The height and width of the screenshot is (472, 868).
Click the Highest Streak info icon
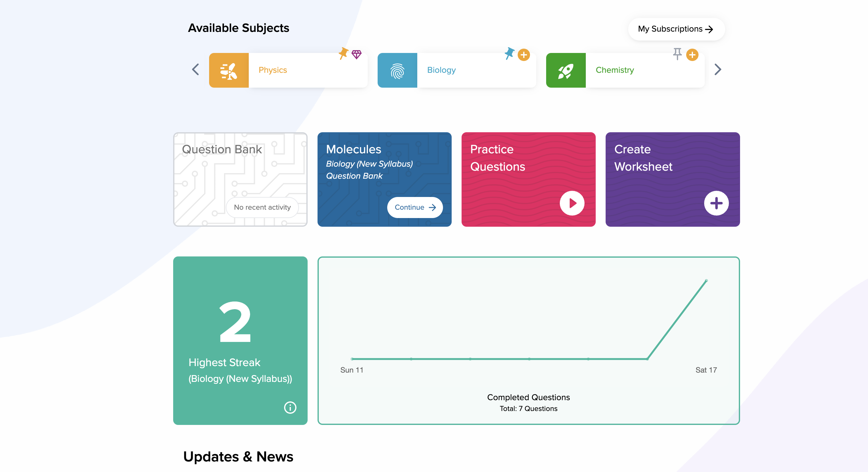pyautogui.click(x=291, y=406)
